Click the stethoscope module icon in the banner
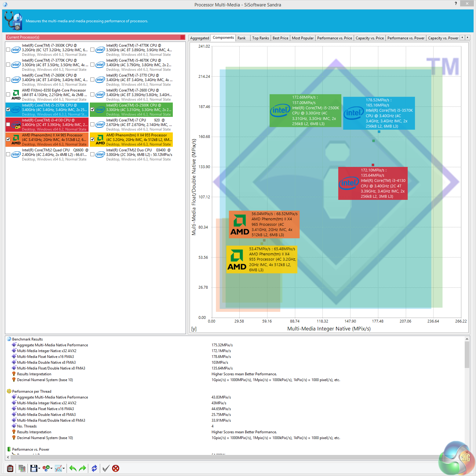This screenshot has width=476, height=476. point(13,21)
